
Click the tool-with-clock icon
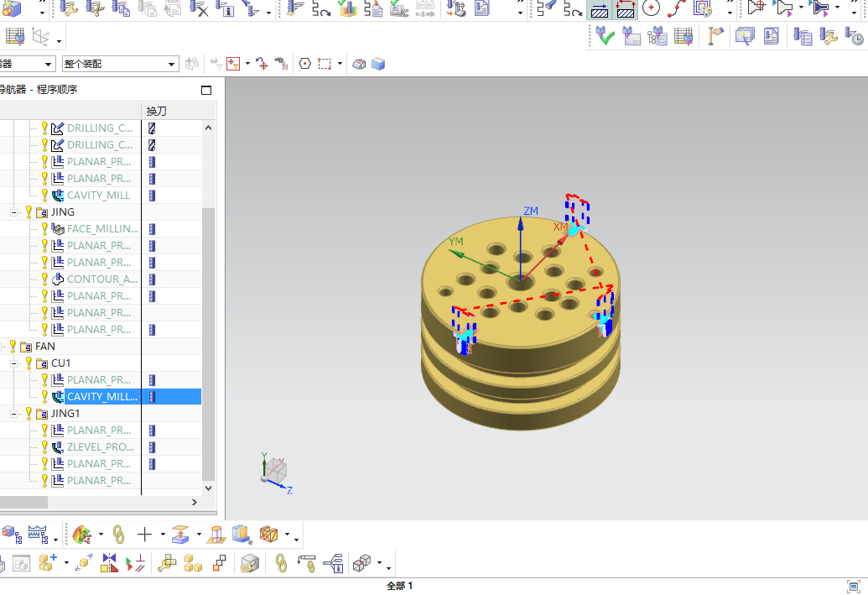[x=854, y=37]
